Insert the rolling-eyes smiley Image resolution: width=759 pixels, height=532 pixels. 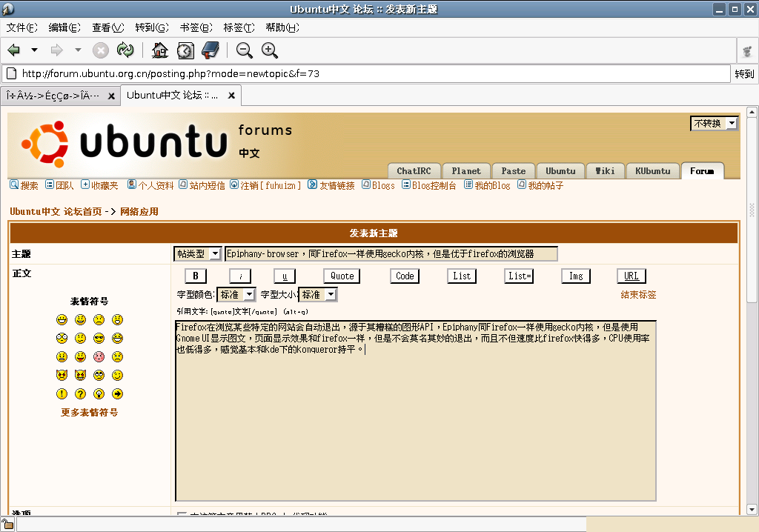click(x=99, y=375)
